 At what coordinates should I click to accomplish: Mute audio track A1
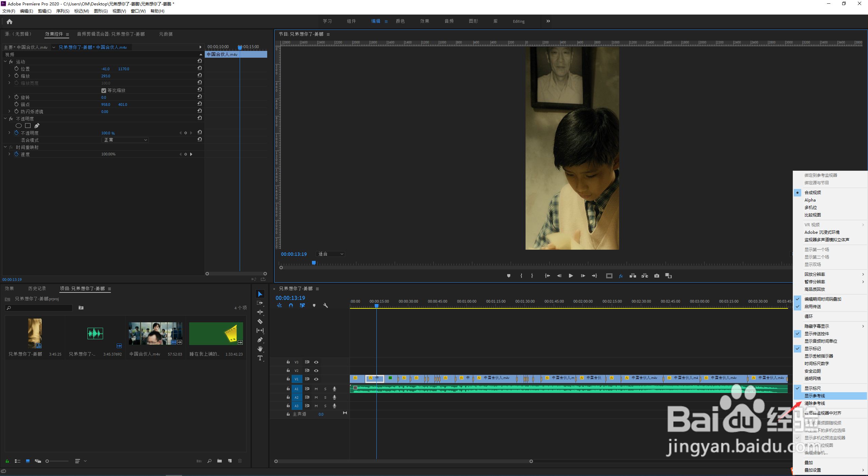(316, 389)
